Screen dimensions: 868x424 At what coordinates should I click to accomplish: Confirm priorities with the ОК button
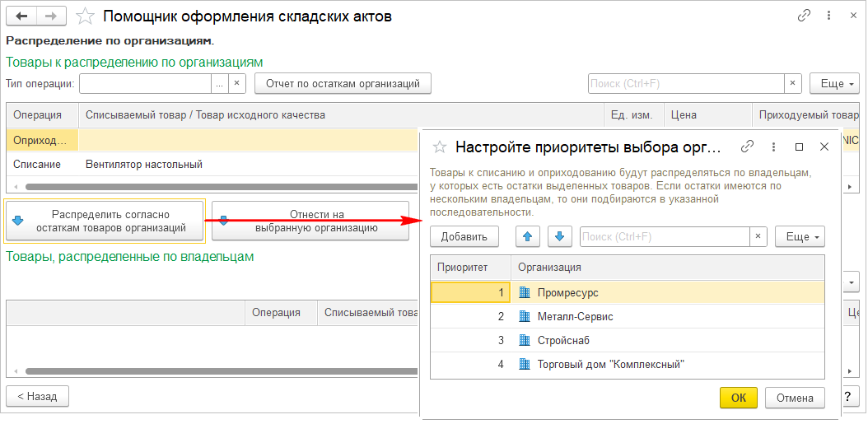point(739,398)
